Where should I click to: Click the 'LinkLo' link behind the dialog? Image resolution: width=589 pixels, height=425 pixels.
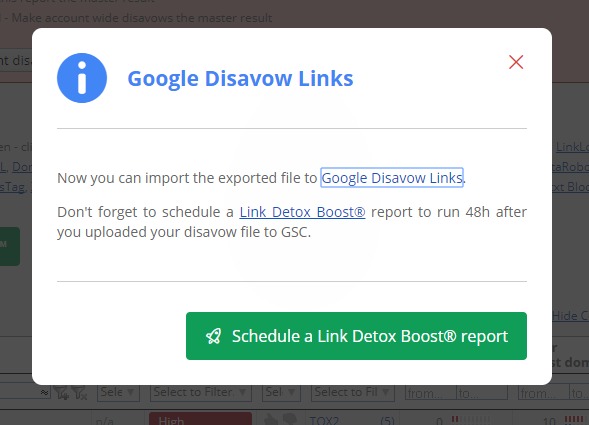pos(572,147)
